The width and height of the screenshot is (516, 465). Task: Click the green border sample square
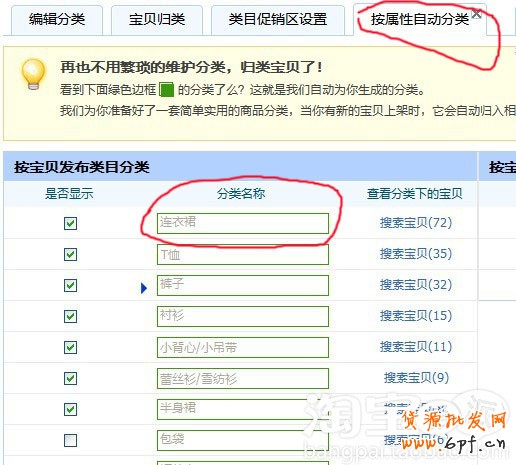coord(167,90)
